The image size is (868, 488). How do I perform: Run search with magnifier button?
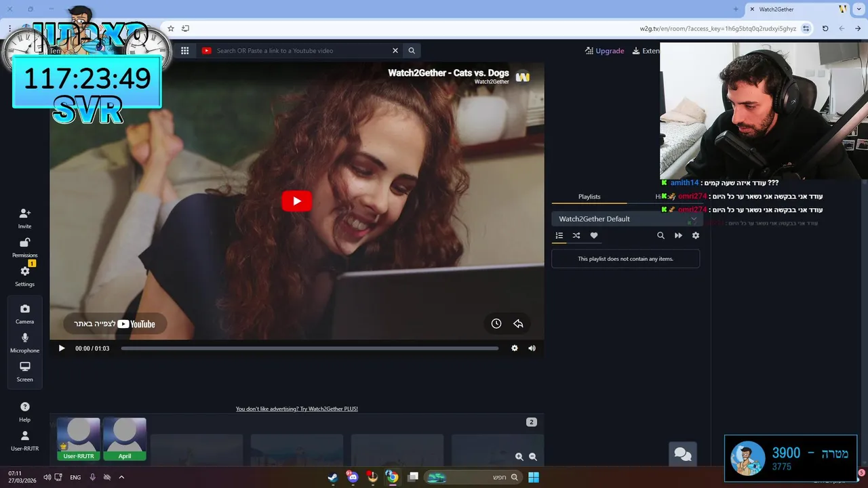[x=412, y=50]
